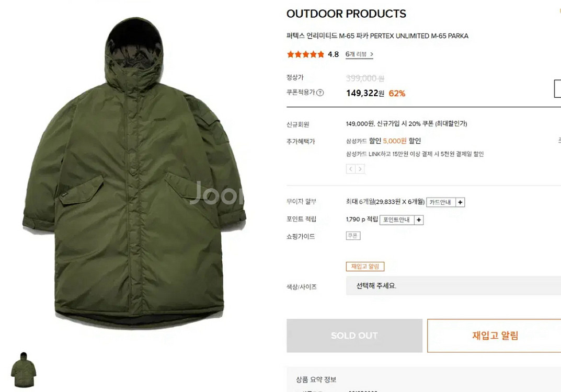
Task: Click the previous card benefit arrow
Action: click(x=351, y=169)
